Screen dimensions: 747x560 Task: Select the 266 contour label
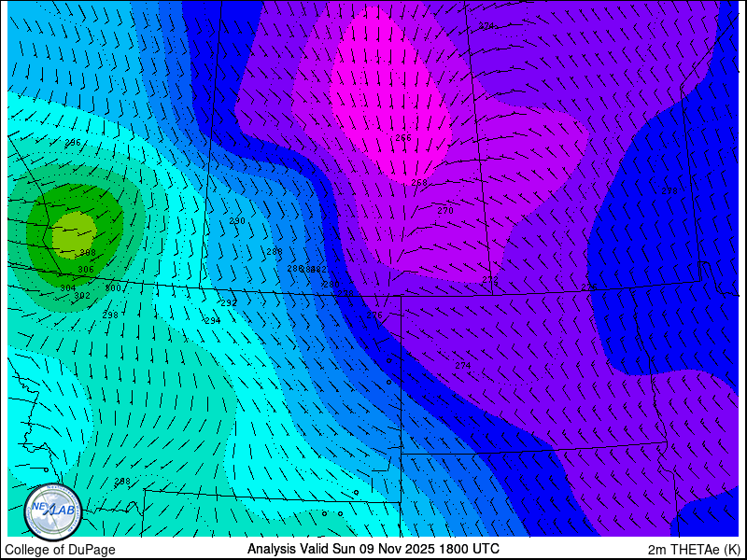403,137
